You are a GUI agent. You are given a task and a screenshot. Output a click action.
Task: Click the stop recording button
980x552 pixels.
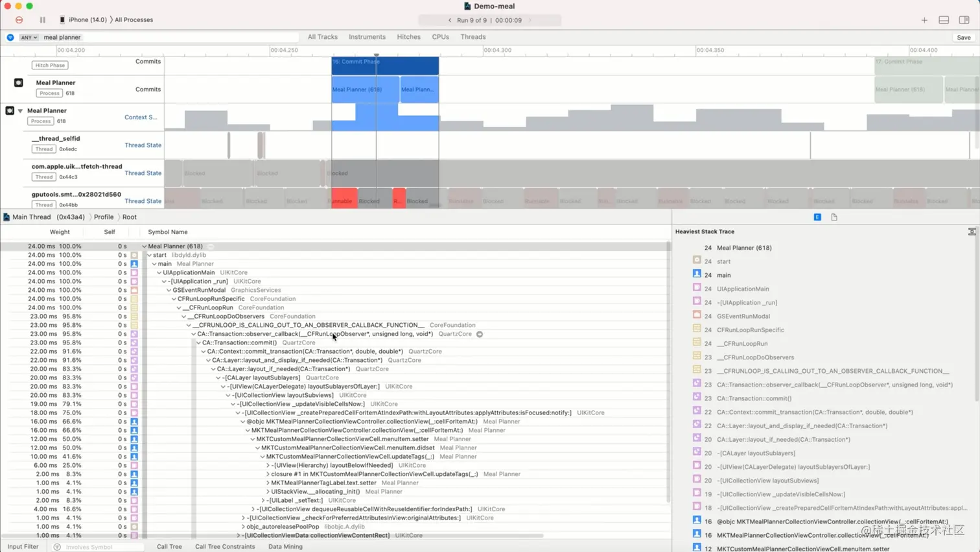pos(19,20)
